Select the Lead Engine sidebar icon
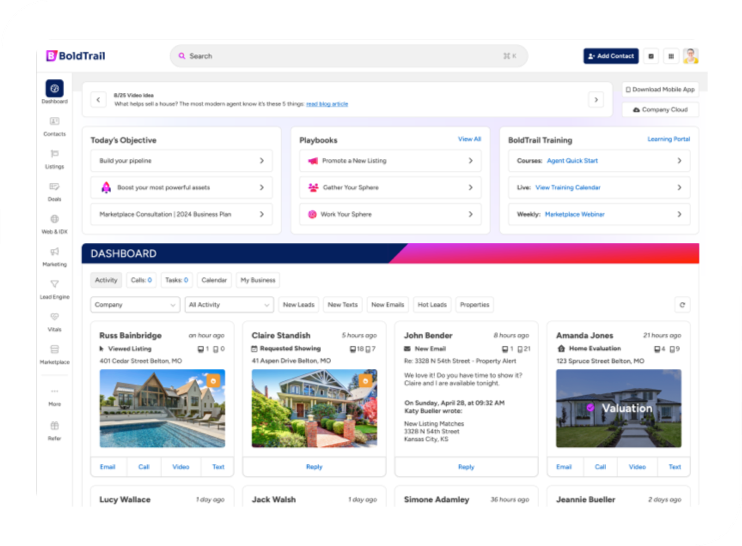 click(54, 288)
